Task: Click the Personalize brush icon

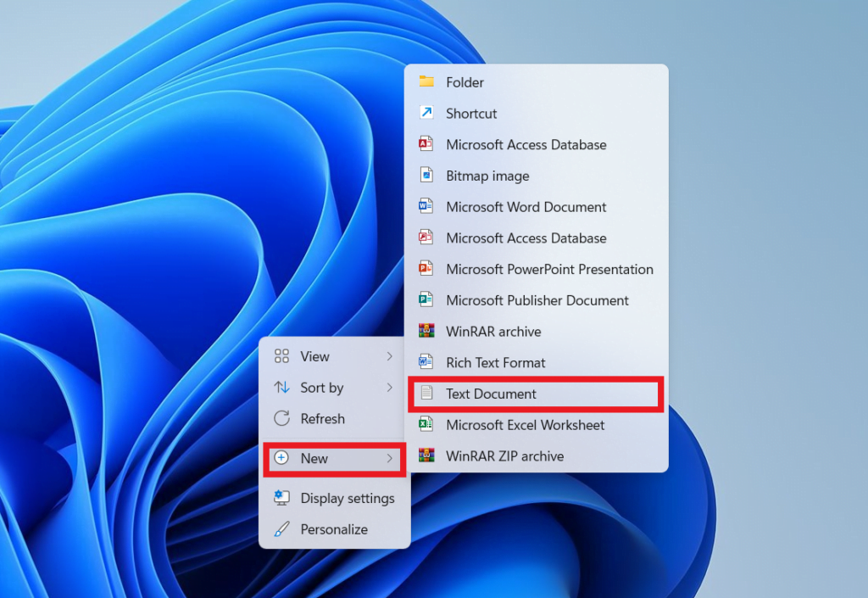Action: click(281, 528)
